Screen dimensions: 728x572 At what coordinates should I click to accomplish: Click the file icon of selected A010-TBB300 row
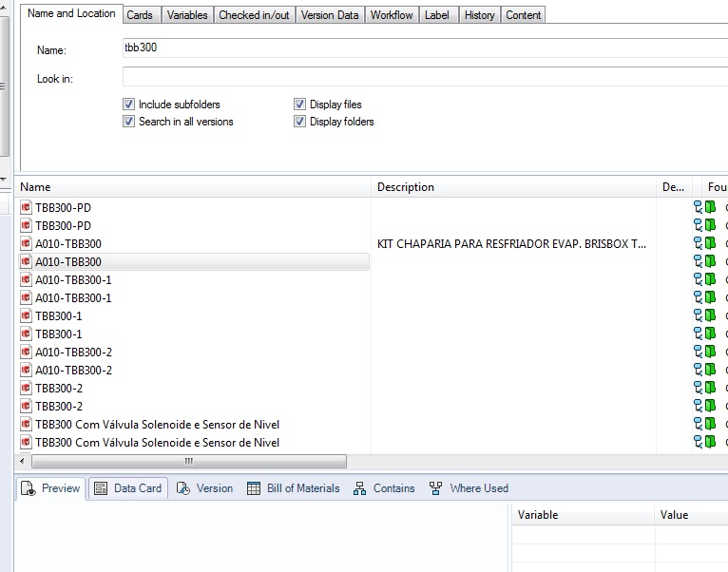[26, 262]
